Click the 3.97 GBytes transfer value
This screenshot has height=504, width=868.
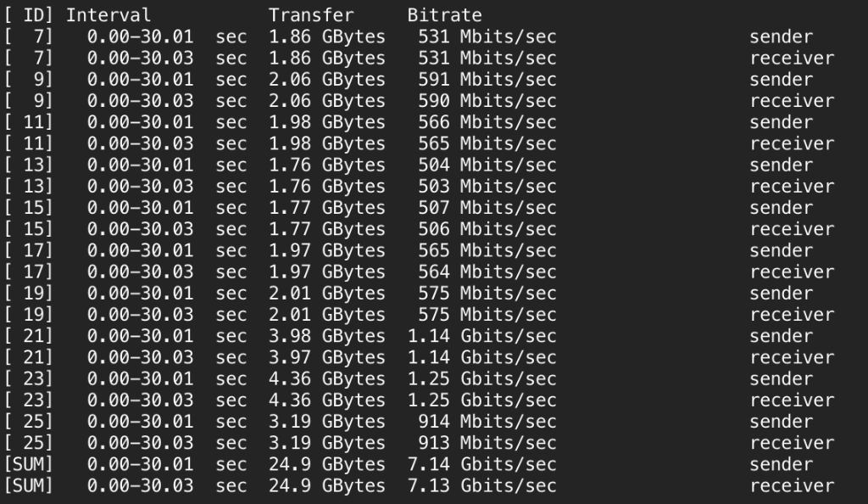click(326, 357)
